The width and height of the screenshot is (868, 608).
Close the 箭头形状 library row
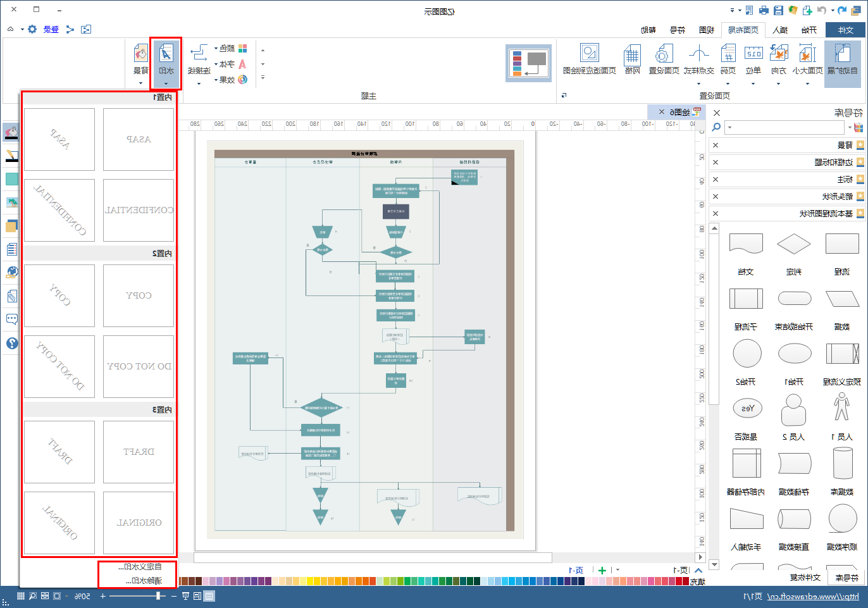[716, 196]
